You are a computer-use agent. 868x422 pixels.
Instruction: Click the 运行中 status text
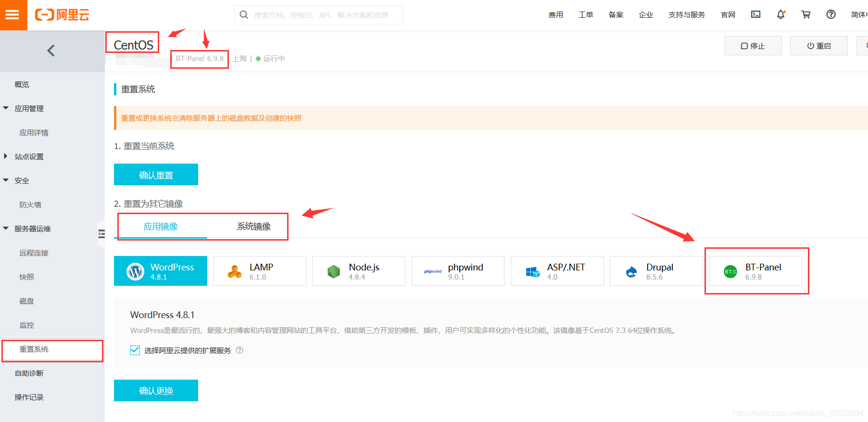click(274, 59)
